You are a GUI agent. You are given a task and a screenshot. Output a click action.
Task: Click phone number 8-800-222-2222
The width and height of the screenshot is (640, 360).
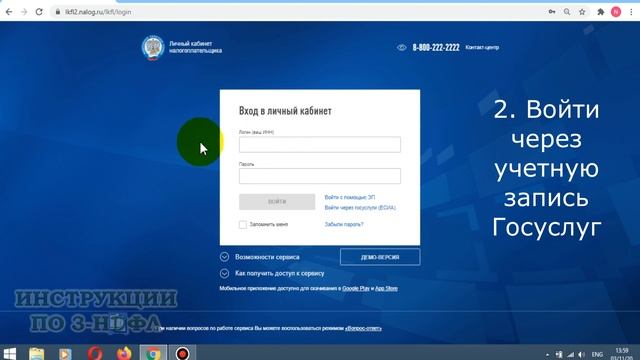[436, 47]
